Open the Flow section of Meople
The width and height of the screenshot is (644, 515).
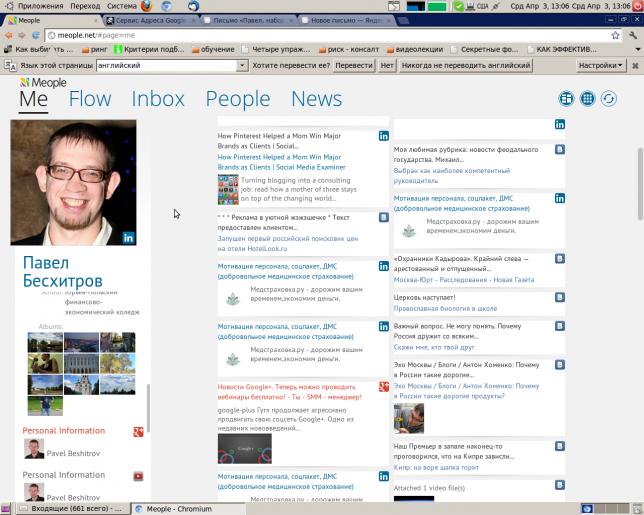tap(90, 99)
